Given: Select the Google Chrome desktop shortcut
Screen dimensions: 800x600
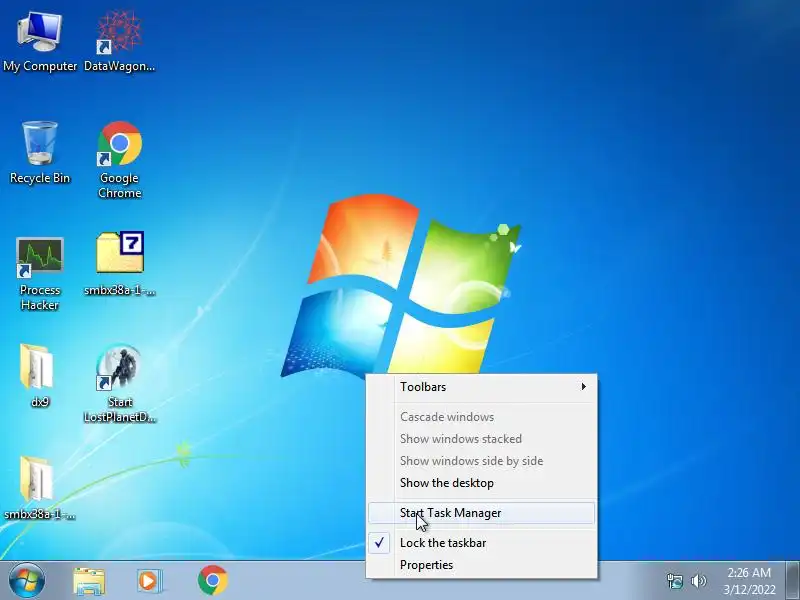Looking at the screenshot, I should click(x=119, y=159).
